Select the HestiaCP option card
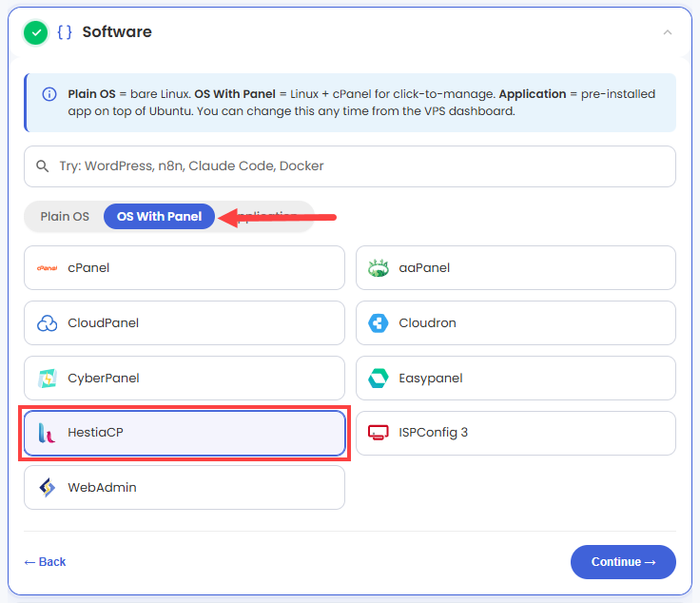 [185, 433]
